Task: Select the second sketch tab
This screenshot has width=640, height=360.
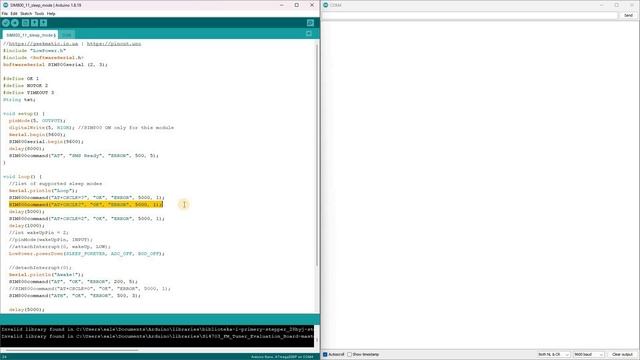Action: (67, 35)
